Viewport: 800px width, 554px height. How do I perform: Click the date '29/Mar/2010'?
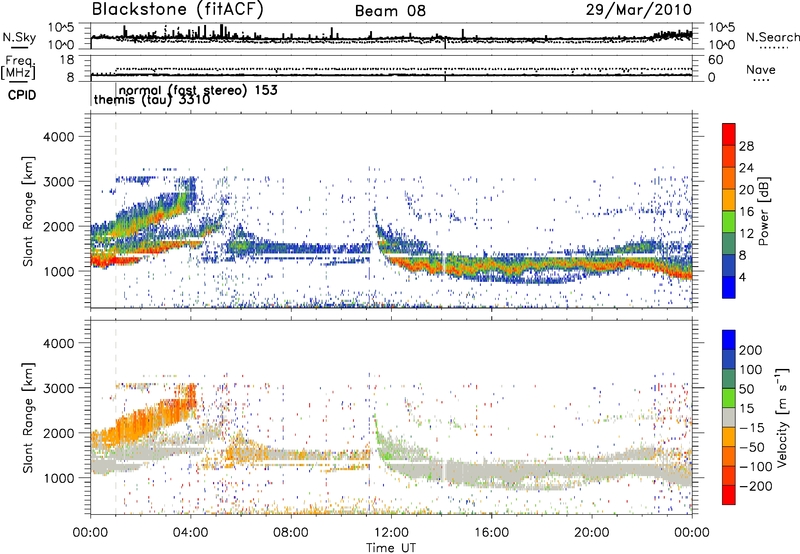(639, 9)
